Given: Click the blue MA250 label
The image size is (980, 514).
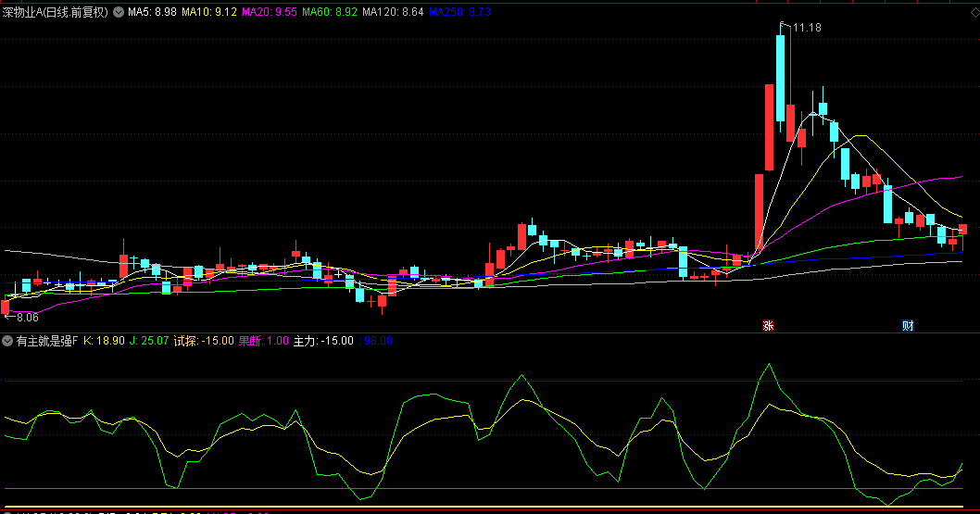Looking at the screenshot, I should click(x=460, y=13).
